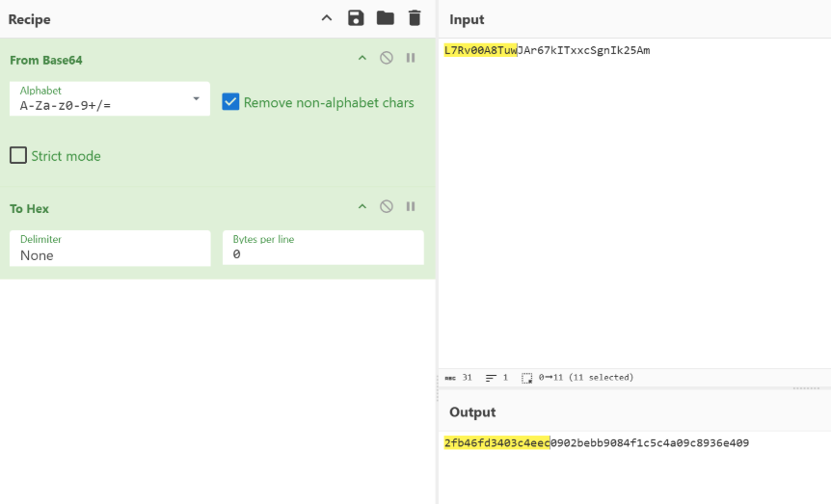This screenshot has width=831, height=504.
Task: Open the Delimiter field showing None
Action: point(110,249)
